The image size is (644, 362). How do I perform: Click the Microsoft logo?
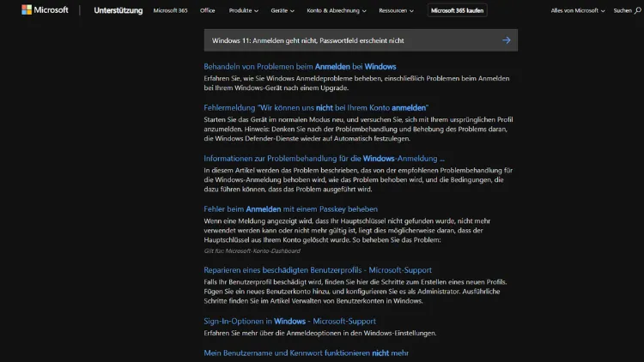coord(45,9)
